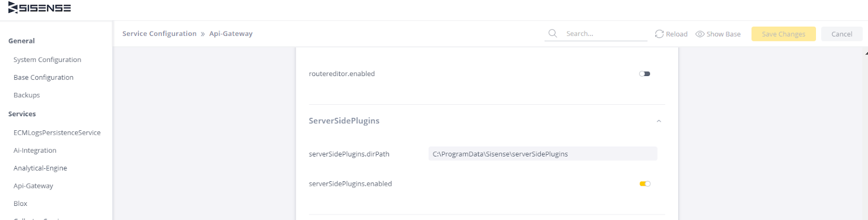The image size is (868, 220).
Task: Click the Sisense logo
Action: tap(40, 8)
